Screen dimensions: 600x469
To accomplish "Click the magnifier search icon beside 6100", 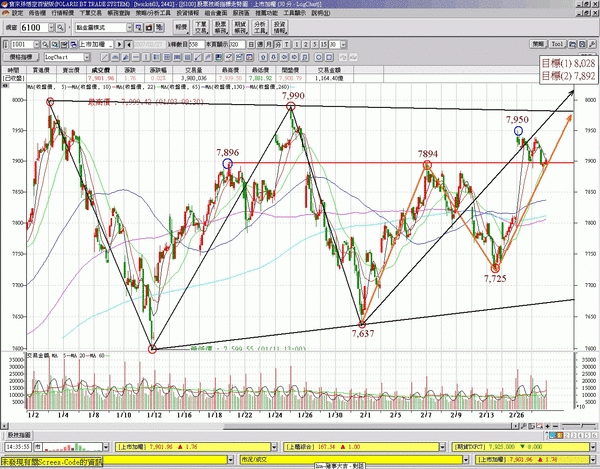I will pyautogui.click(x=60, y=28).
